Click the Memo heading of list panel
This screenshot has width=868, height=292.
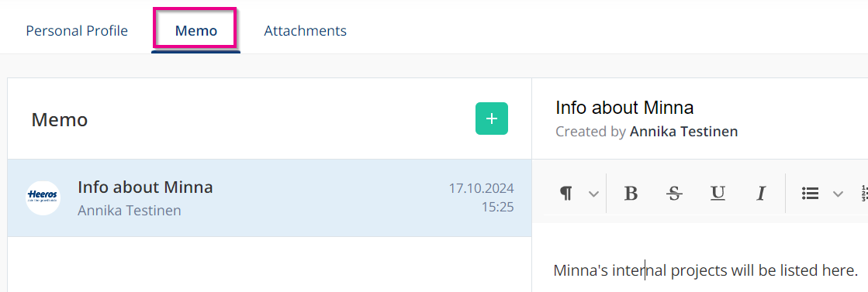(x=60, y=119)
